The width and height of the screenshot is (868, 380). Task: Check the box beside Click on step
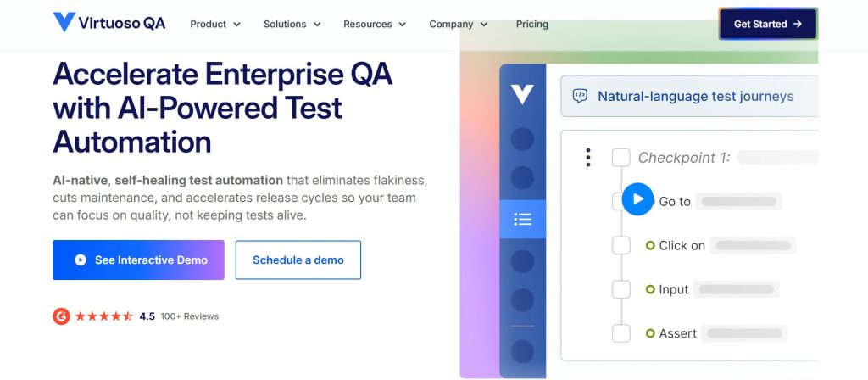point(621,245)
